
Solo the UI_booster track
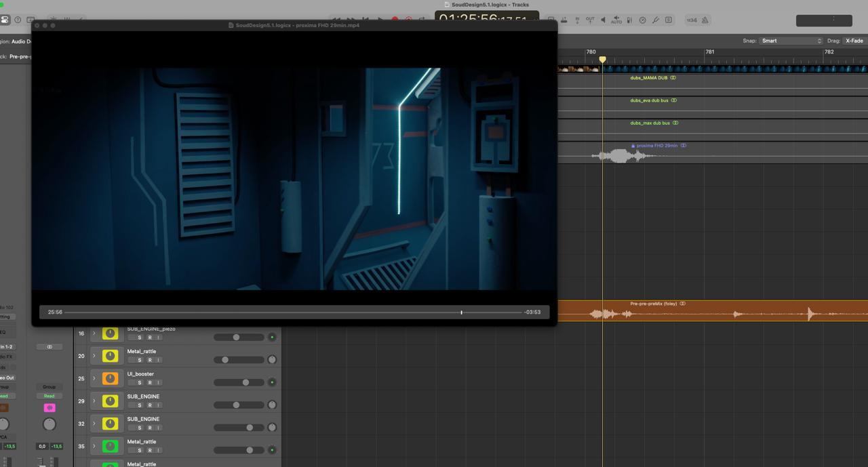click(140, 382)
